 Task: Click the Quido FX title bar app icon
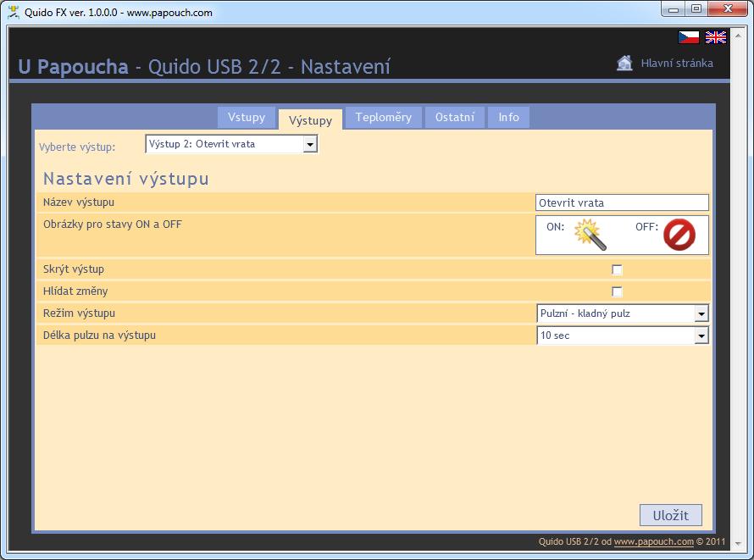pos(14,12)
